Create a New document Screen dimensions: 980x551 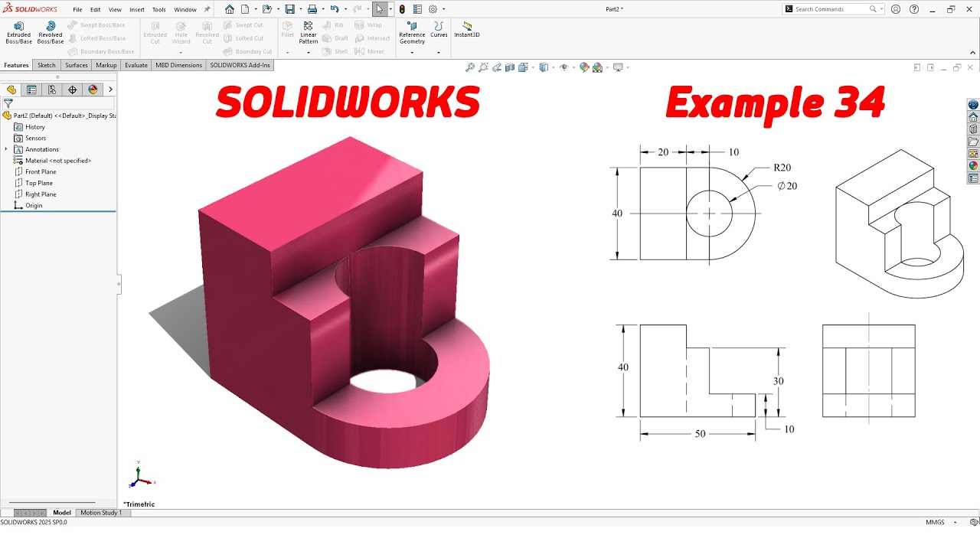pyautogui.click(x=245, y=9)
